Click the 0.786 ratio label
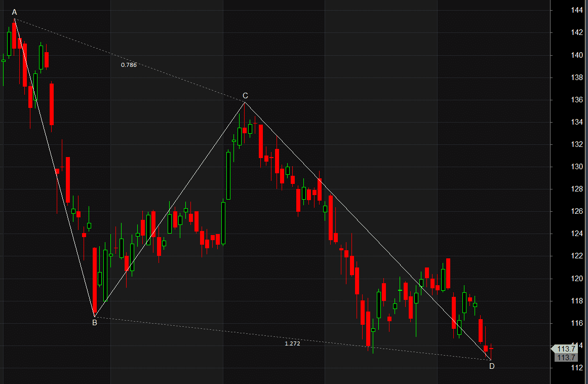Image resolution: width=588 pixels, height=384 pixels. tap(129, 65)
